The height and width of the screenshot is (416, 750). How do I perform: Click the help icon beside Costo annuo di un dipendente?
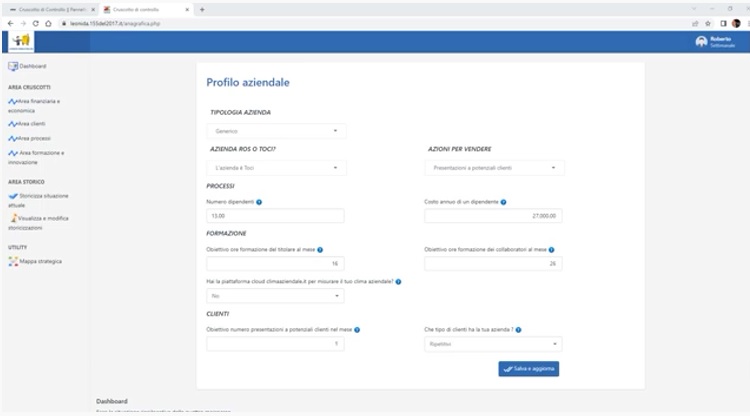coord(503,202)
